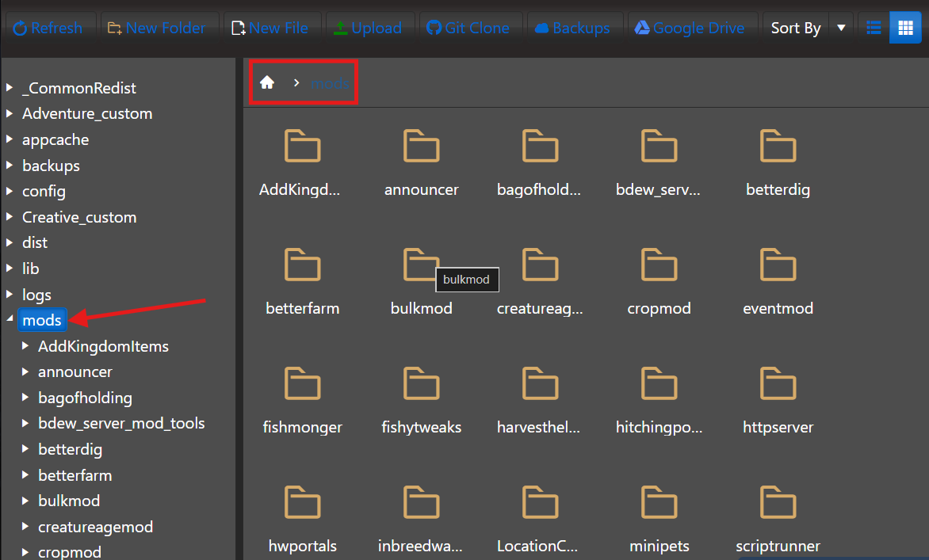Select announcer in the folder tree
Screen dimensions: 929x560
click(x=75, y=371)
